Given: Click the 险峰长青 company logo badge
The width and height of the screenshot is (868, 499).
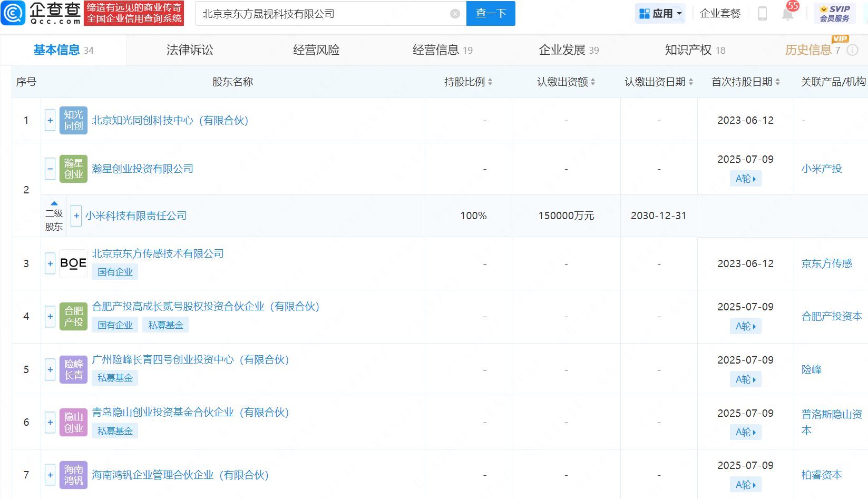Looking at the screenshot, I should (73, 369).
